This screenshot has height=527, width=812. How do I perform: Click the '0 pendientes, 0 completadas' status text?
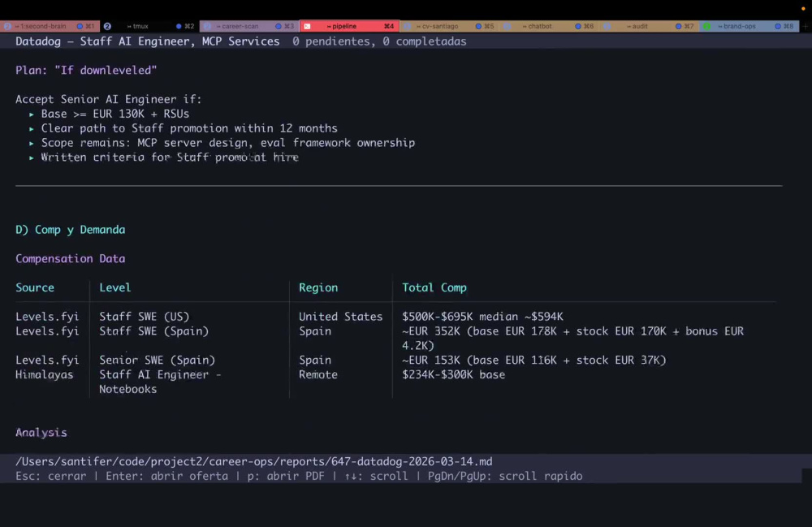coord(379,41)
